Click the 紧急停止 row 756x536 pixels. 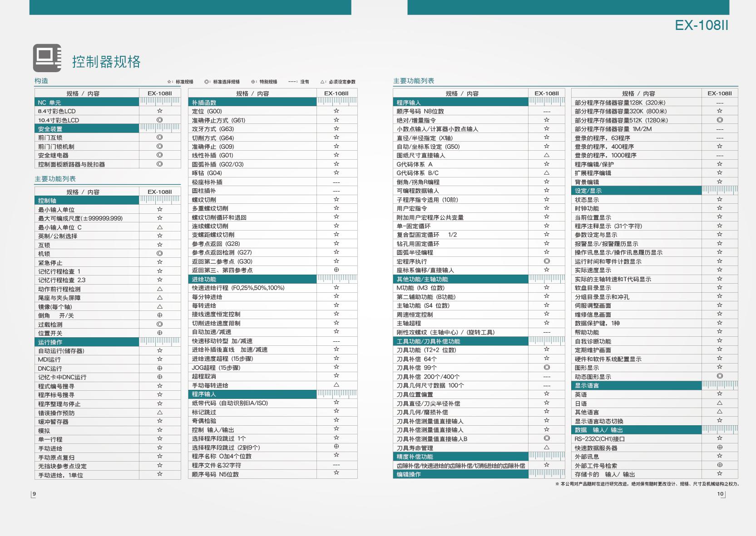(108, 263)
